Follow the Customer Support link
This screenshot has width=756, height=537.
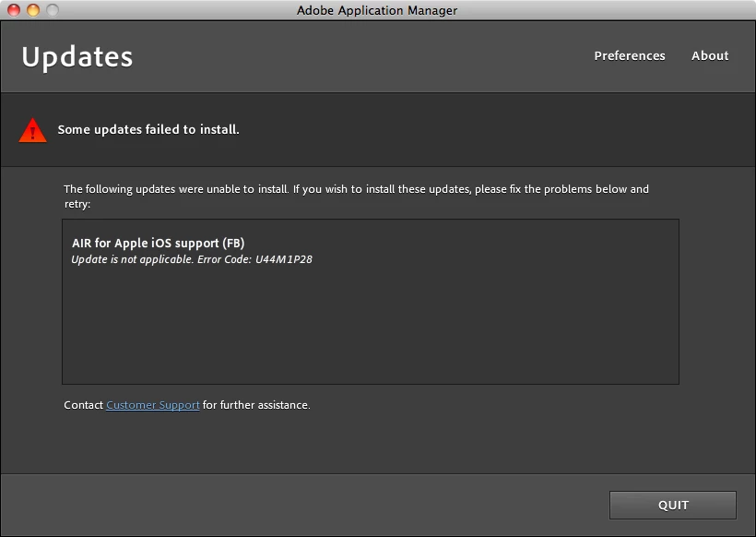153,405
